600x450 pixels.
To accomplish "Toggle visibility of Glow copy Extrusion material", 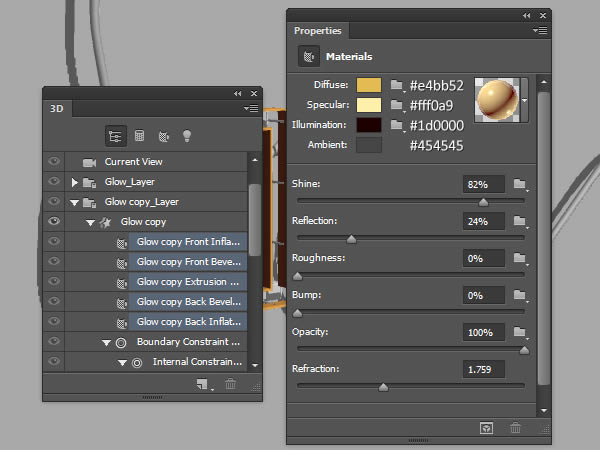I will tap(54, 281).
